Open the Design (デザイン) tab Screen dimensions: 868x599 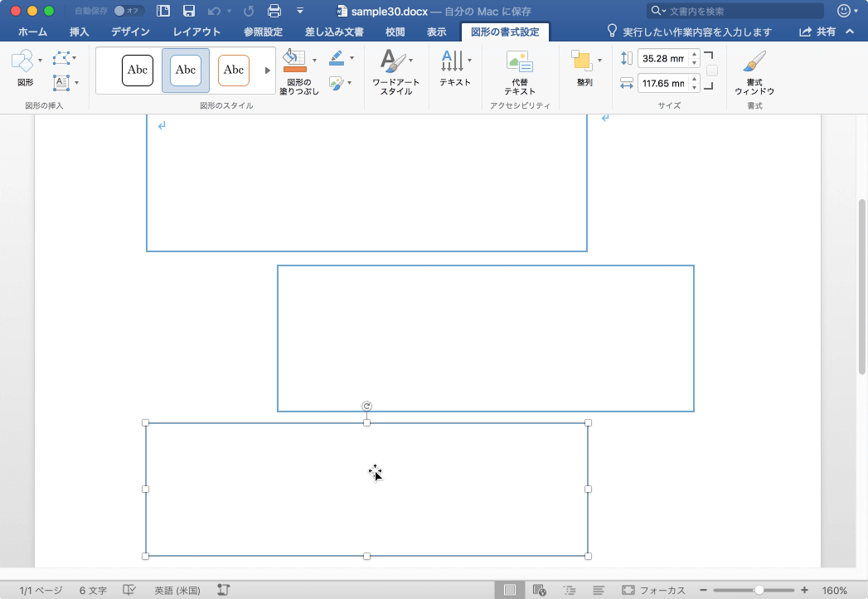pyautogui.click(x=131, y=32)
